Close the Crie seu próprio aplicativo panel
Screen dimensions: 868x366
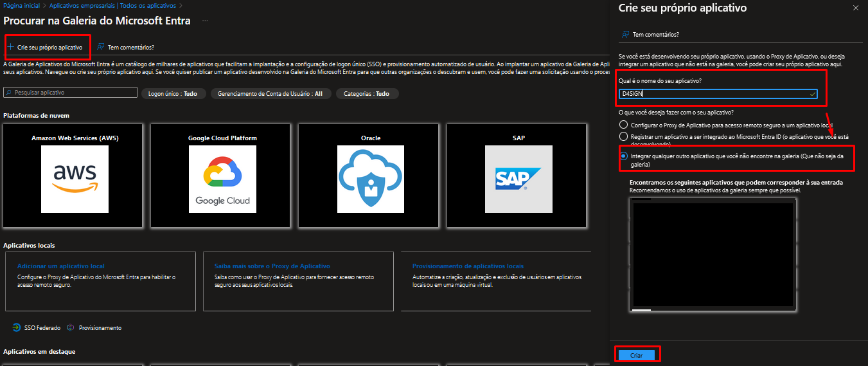(x=855, y=8)
